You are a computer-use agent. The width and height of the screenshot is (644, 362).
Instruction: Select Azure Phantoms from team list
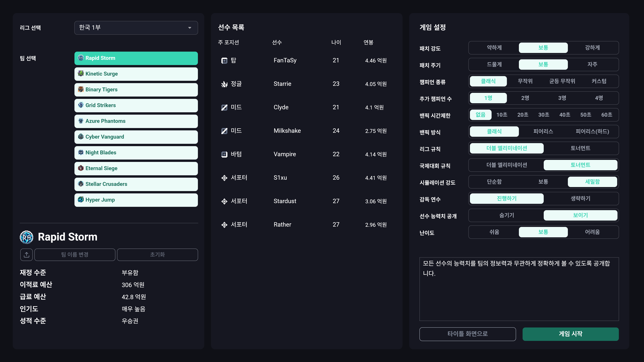[136, 121]
